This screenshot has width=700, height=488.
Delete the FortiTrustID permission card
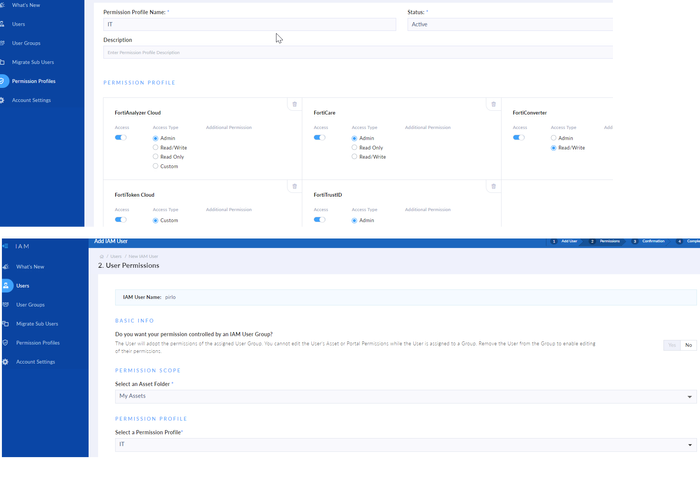[493, 186]
